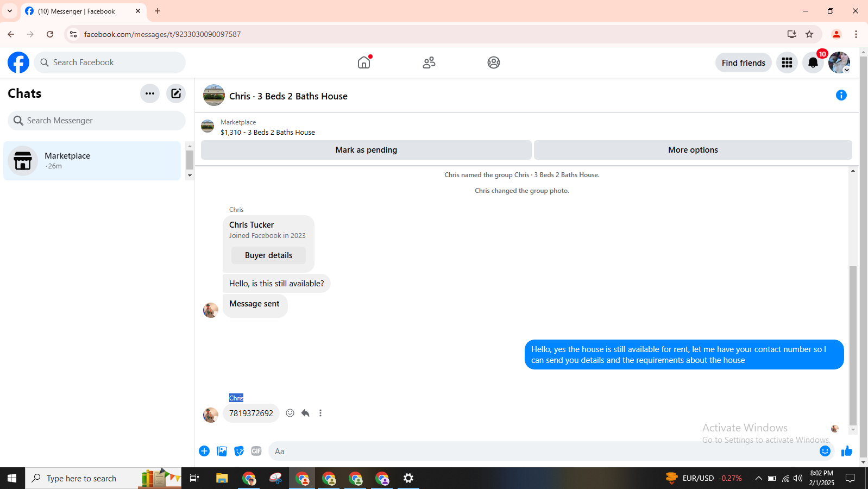868x489 pixels.
Task: Click the address bar URL
Action: coord(162,34)
